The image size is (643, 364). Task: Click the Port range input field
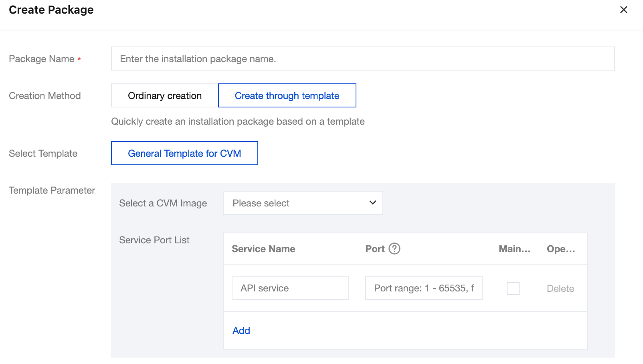coord(423,288)
